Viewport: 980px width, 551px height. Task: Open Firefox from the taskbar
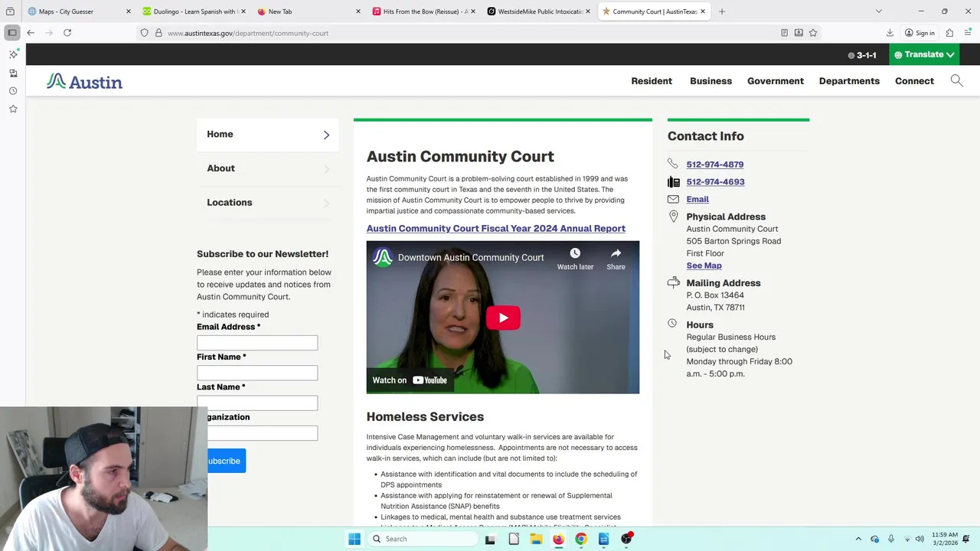[x=558, y=539]
